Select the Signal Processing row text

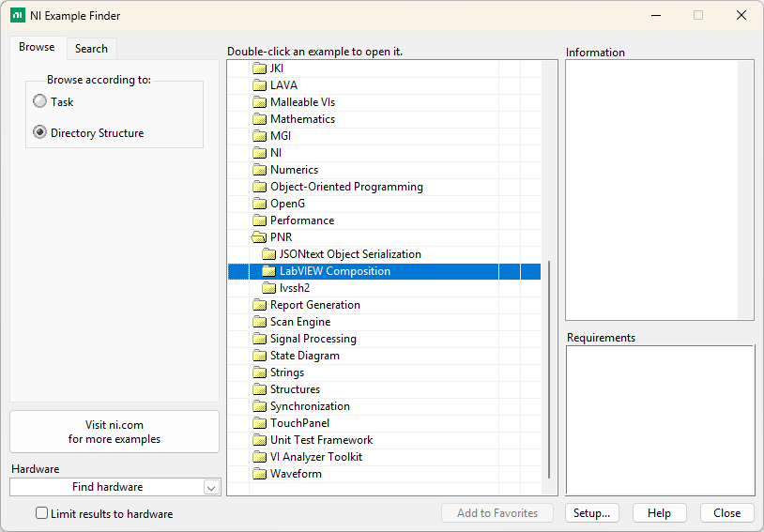pyautogui.click(x=313, y=339)
